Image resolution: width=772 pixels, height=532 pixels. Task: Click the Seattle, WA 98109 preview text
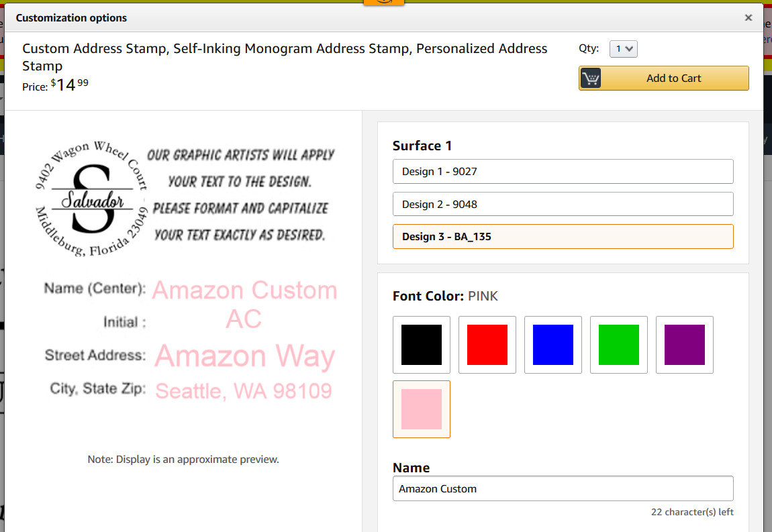tap(244, 391)
